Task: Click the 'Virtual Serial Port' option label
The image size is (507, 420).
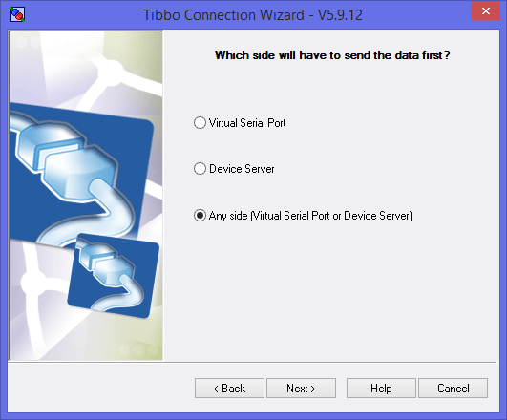Action: pyautogui.click(x=247, y=123)
